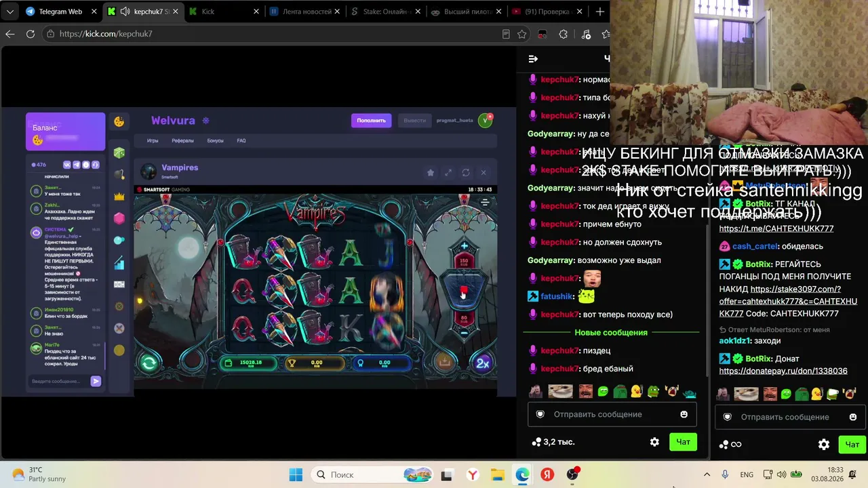The width and height of the screenshot is (868, 488).
Task: Open the emoji picker in left chat
Action: (x=684, y=414)
